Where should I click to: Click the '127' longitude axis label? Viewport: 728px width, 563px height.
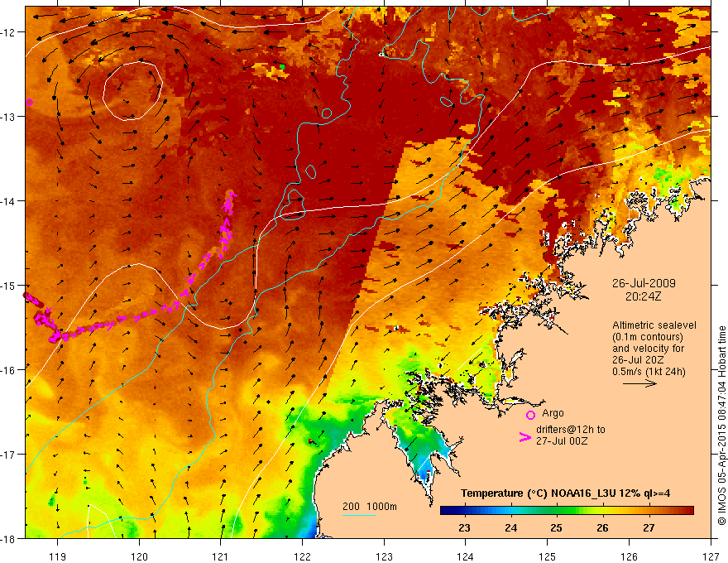711,556
